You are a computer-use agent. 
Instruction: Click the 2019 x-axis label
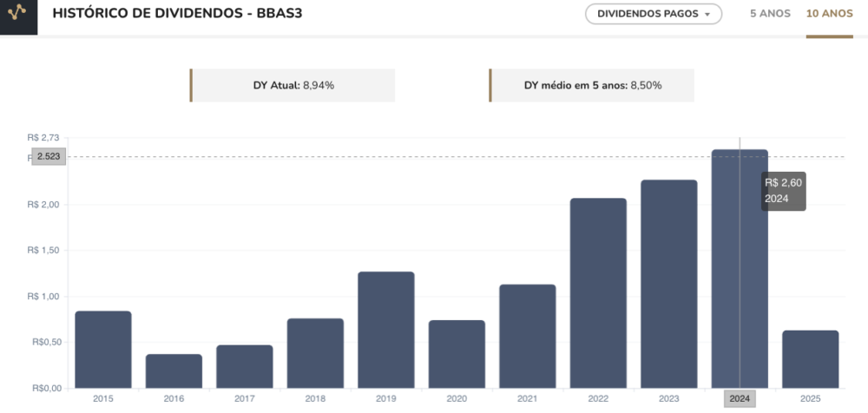386,398
